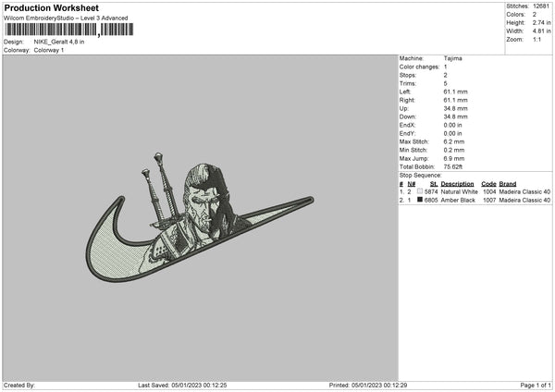Click the St. column header
555x392 pixels.
pyautogui.click(x=434, y=184)
